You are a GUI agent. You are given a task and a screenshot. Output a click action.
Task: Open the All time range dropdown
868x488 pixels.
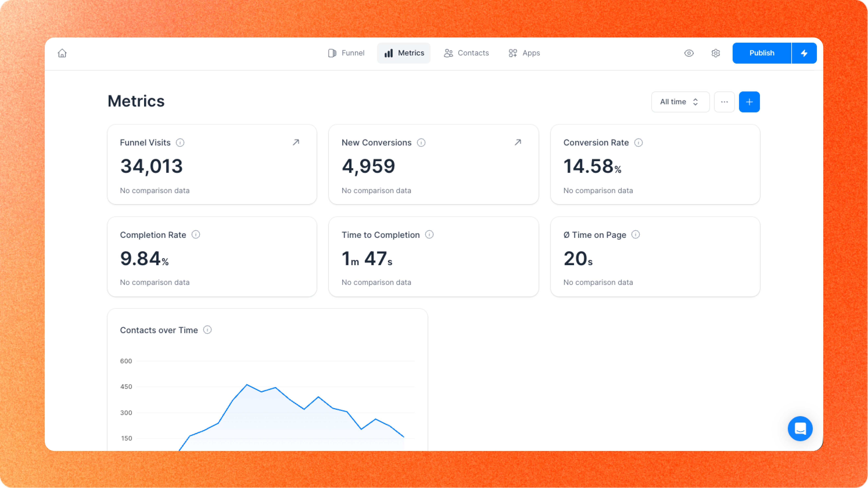pos(680,102)
